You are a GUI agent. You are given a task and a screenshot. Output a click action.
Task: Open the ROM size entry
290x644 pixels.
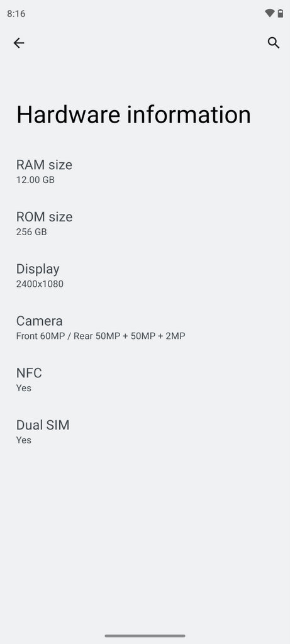145,224
